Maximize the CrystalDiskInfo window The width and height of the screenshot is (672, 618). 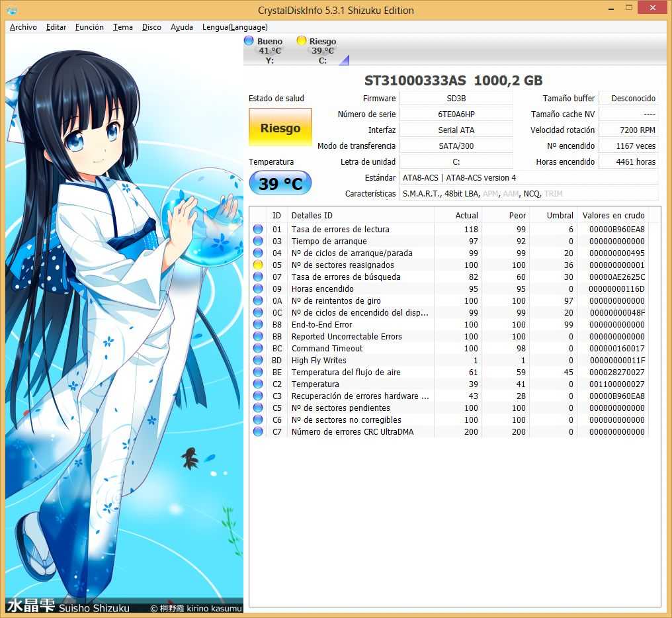click(x=629, y=8)
